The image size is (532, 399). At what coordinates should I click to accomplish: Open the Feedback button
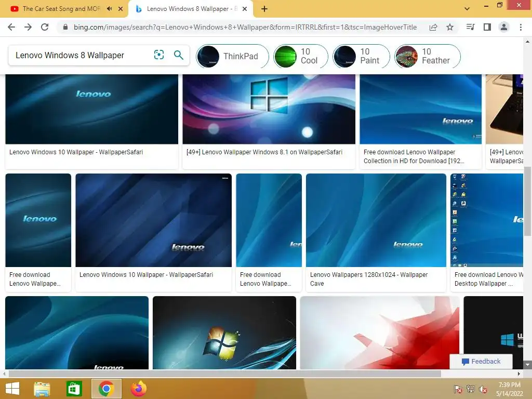[481, 362]
